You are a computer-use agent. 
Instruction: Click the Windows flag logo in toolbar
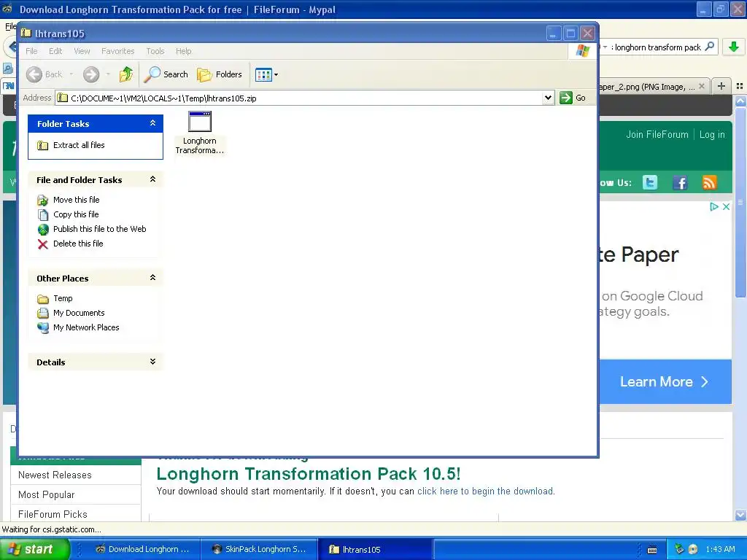583,51
